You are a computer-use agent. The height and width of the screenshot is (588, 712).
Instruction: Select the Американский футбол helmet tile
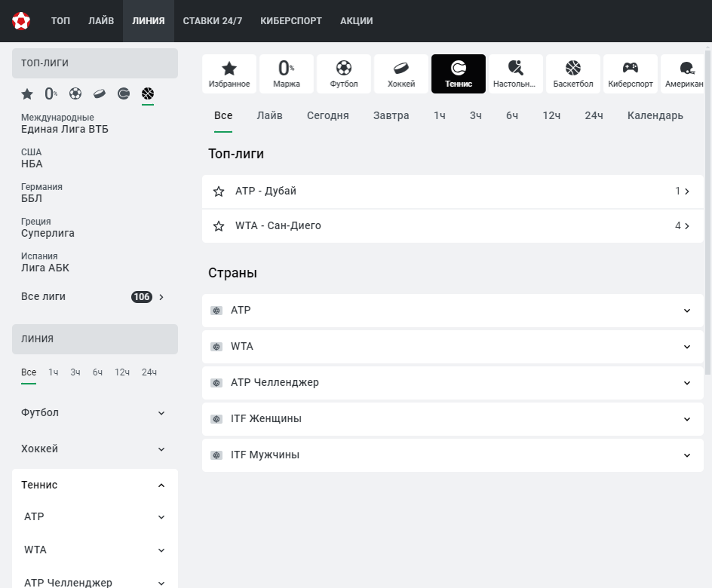click(x=683, y=74)
